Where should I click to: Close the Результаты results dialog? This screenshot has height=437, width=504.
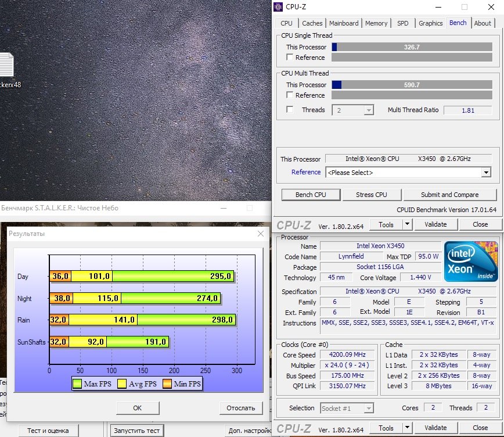click(x=261, y=234)
